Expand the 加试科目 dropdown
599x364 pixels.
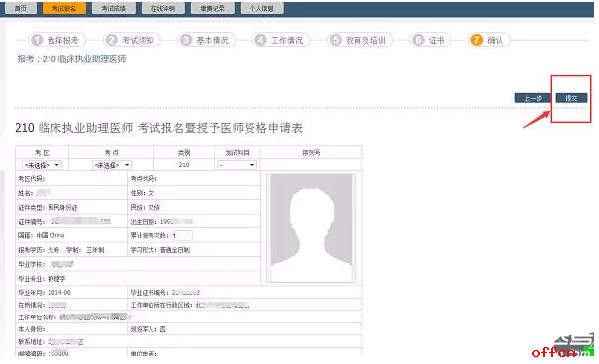point(237,165)
